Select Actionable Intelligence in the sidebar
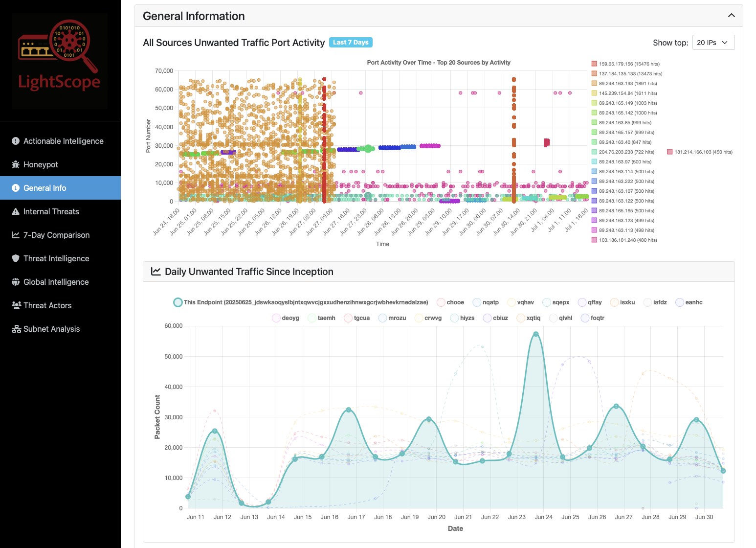The image size is (756, 548). (63, 141)
